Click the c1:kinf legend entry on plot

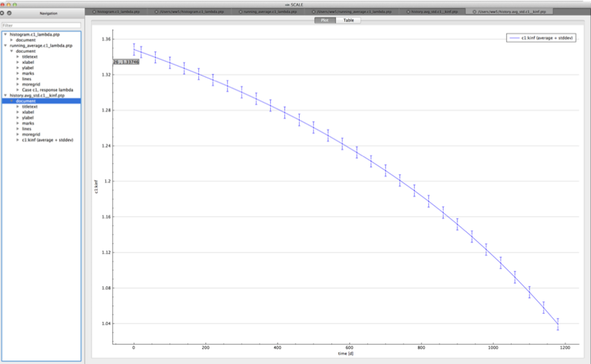[x=541, y=39]
